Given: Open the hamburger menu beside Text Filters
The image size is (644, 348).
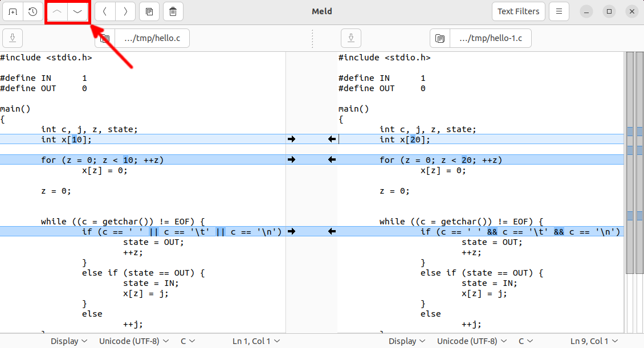Looking at the screenshot, I should (559, 11).
